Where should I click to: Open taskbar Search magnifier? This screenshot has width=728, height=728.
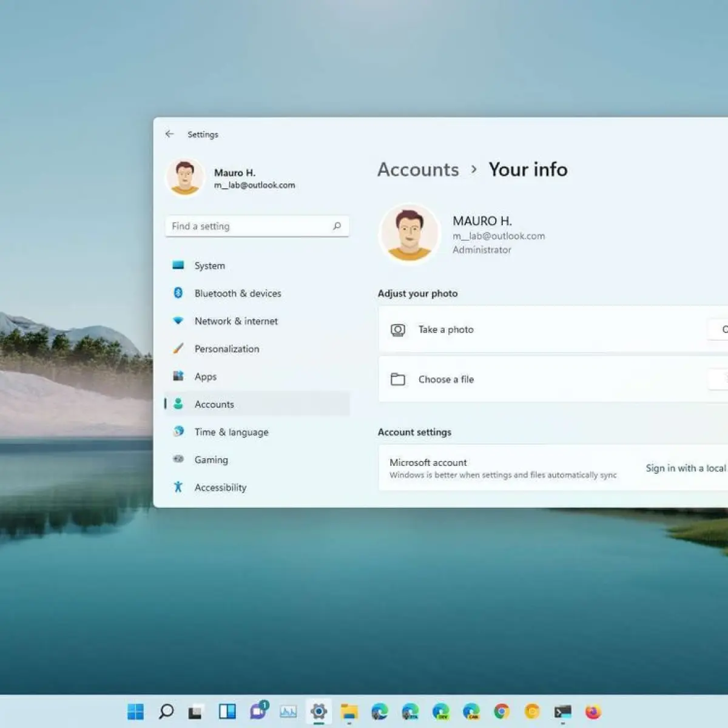click(166, 711)
